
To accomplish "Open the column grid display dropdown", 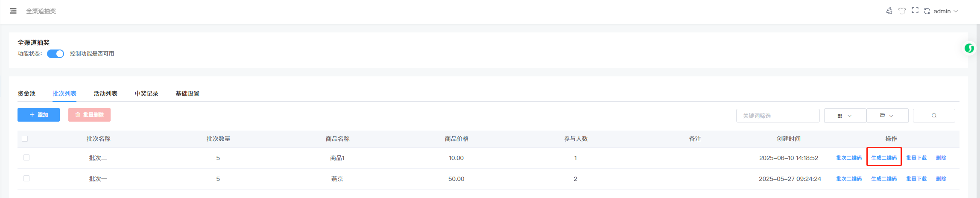I will [x=845, y=116].
